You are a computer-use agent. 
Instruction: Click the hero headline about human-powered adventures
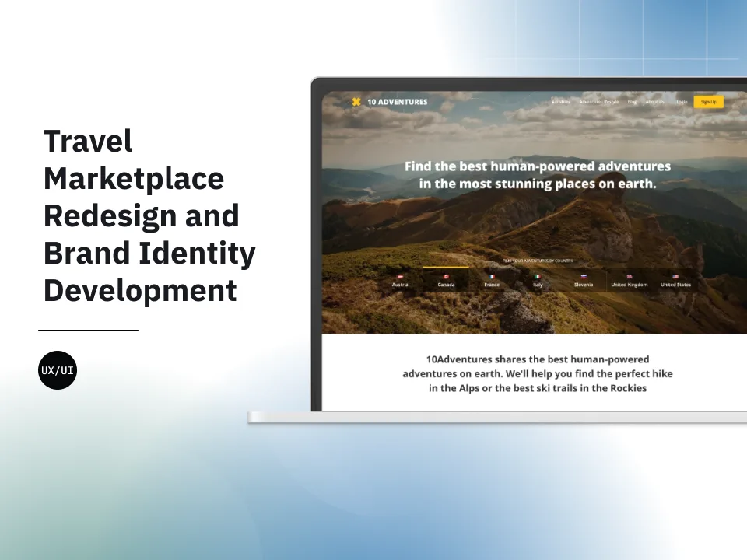coord(537,175)
